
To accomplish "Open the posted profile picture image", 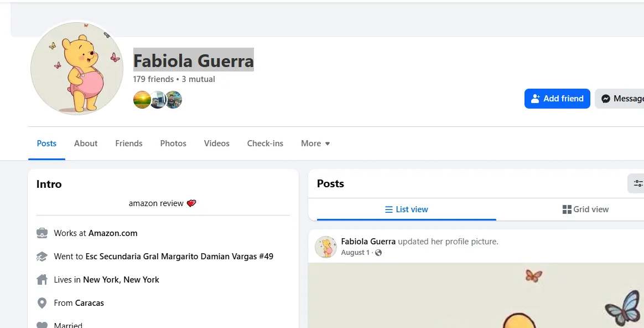I will (x=476, y=295).
